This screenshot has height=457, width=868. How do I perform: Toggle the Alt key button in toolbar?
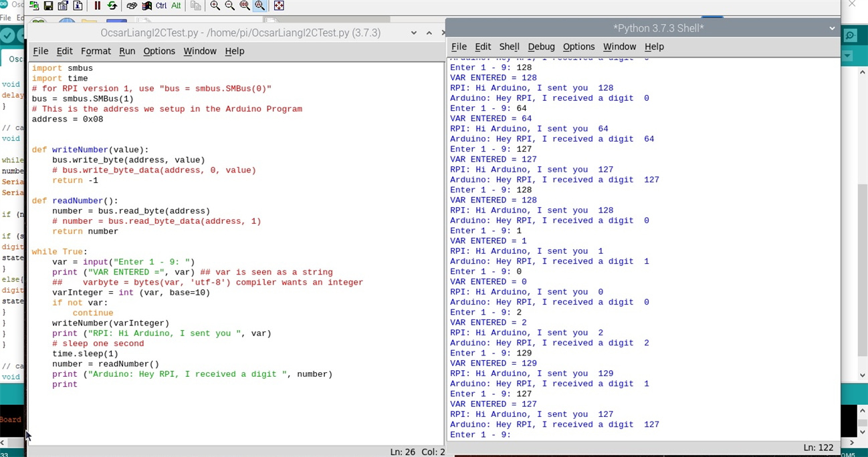[x=177, y=6]
